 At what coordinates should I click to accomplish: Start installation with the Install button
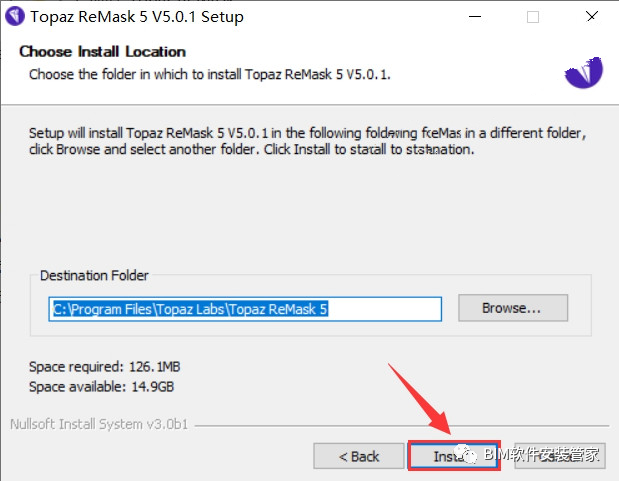click(454, 456)
